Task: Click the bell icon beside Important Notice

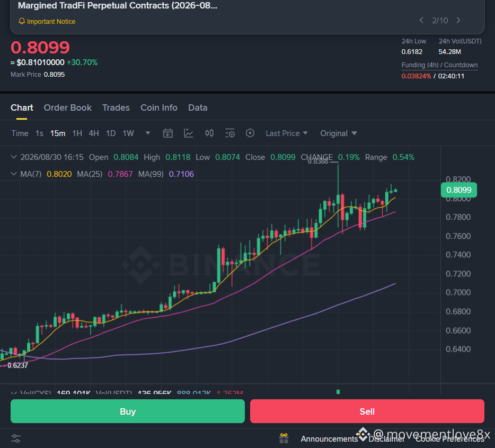Action: coord(22,21)
